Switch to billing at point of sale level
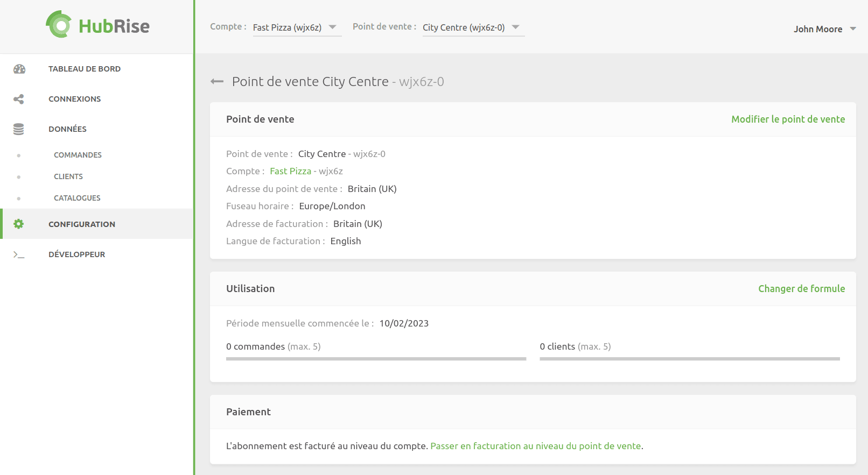 (x=535, y=446)
